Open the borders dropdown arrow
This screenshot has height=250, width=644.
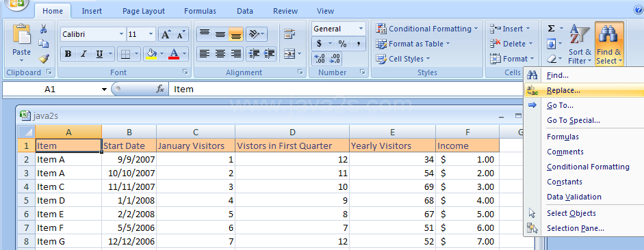tap(137, 54)
